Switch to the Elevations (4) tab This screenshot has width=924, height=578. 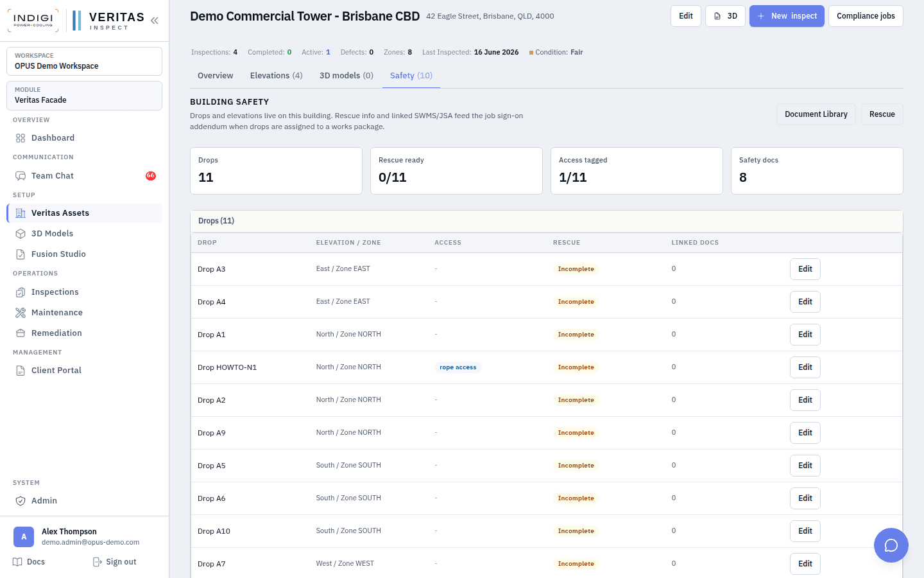pyautogui.click(x=277, y=76)
